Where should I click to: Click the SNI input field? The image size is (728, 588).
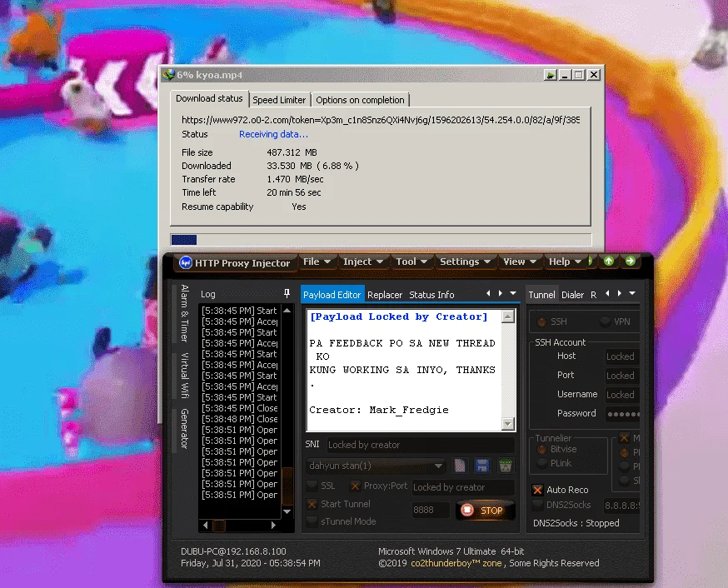pos(420,445)
